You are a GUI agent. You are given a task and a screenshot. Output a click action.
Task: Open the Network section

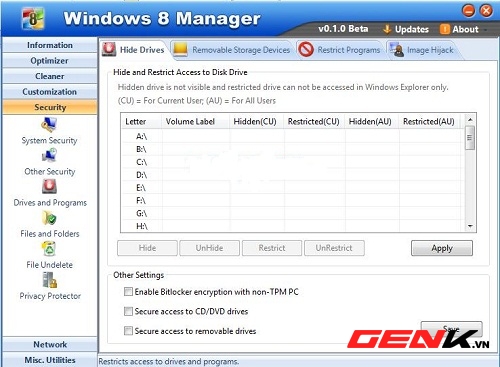[50, 344]
